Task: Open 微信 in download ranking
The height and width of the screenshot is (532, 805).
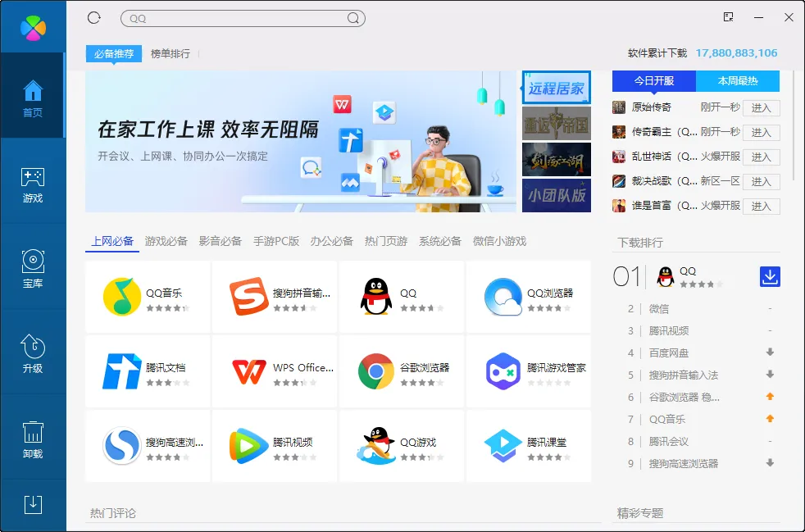Action: point(659,308)
